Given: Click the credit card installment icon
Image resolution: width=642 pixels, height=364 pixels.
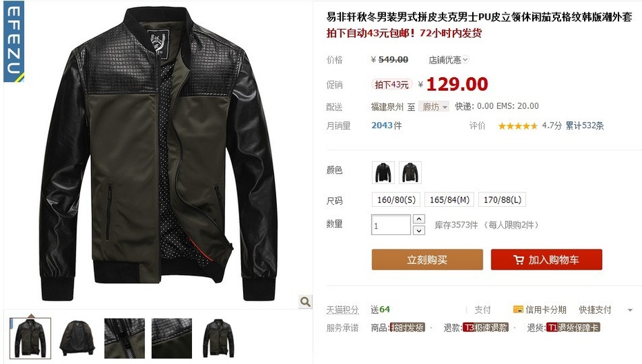Looking at the screenshot, I should click(x=518, y=310).
